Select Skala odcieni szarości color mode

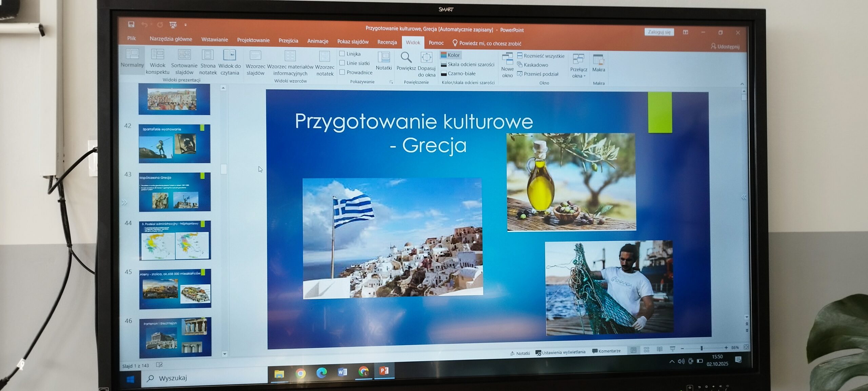[x=467, y=64]
